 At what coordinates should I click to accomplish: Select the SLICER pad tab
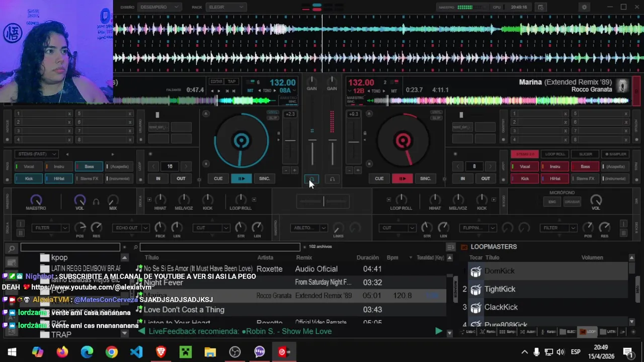(x=585, y=154)
